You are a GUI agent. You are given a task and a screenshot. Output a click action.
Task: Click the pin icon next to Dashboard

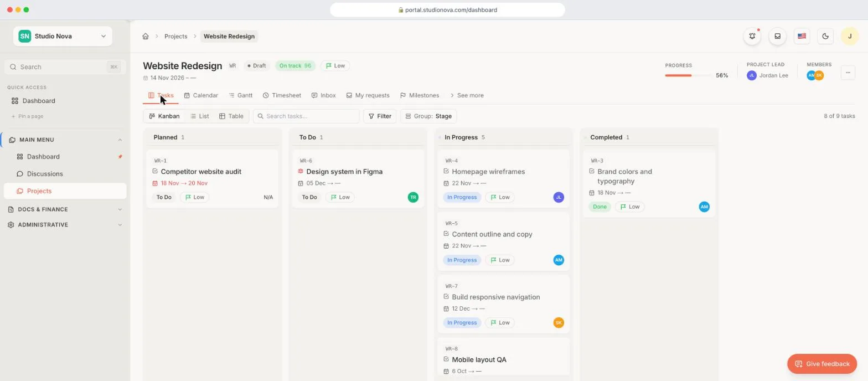pyautogui.click(x=120, y=157)
